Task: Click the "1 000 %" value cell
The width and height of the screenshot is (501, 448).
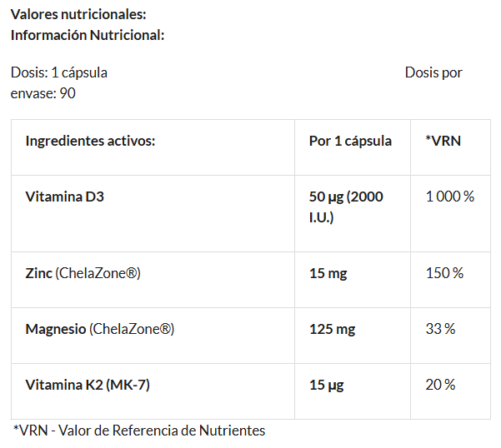Action: tap(449, 197)
